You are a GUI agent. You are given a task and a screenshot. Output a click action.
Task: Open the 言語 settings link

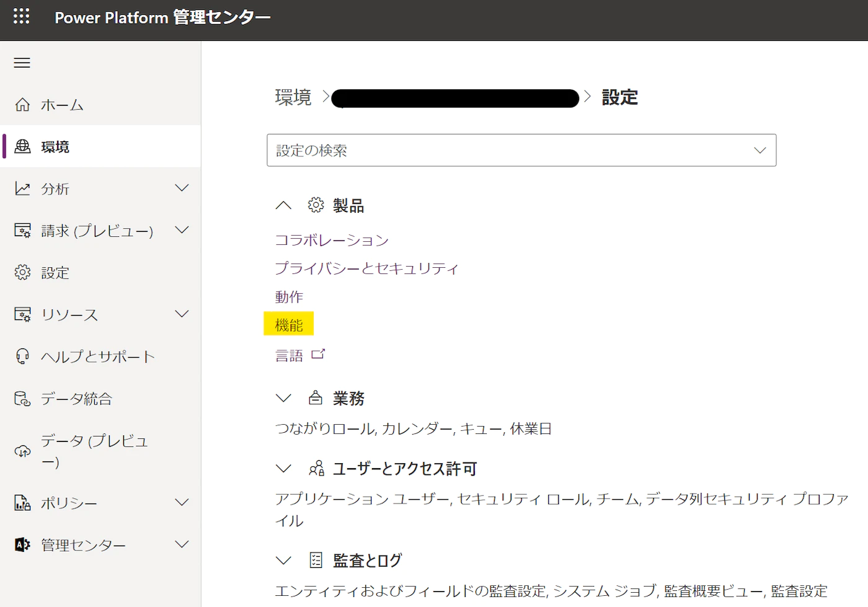289,355
